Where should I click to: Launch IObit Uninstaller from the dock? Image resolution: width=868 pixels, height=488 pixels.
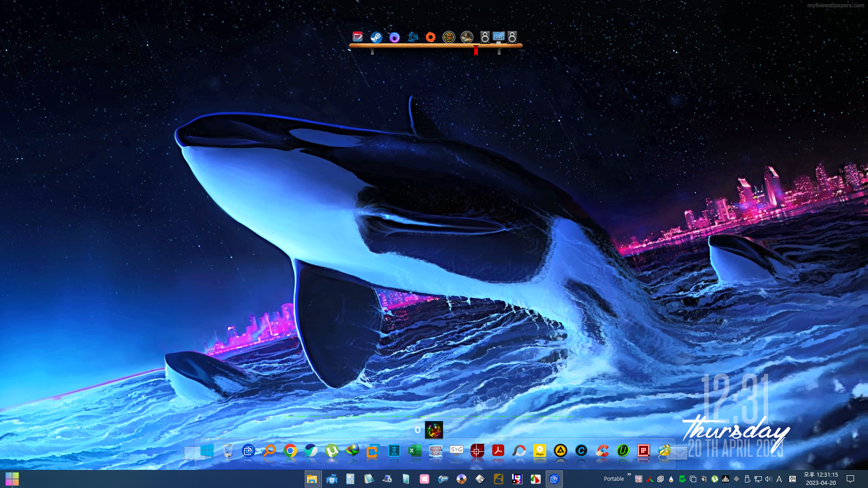pos(623,450)
